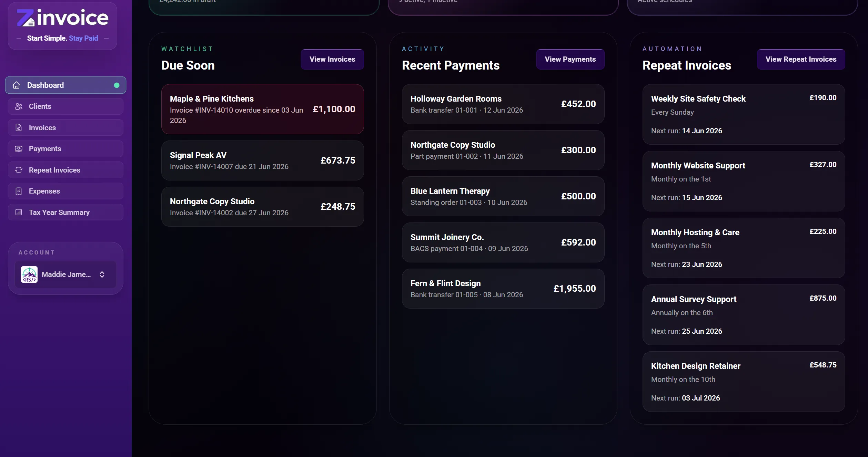The image size is (868, 457).
Task: Click the Recent Payments heading
Action: point(451,65)
